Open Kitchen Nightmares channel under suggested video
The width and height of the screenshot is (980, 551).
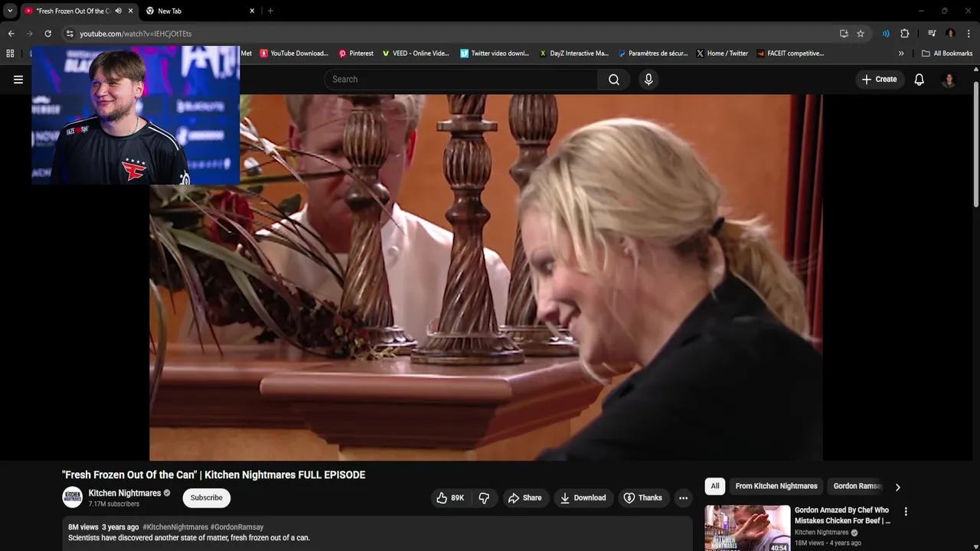pyautogui.click(x=822, y=533)
